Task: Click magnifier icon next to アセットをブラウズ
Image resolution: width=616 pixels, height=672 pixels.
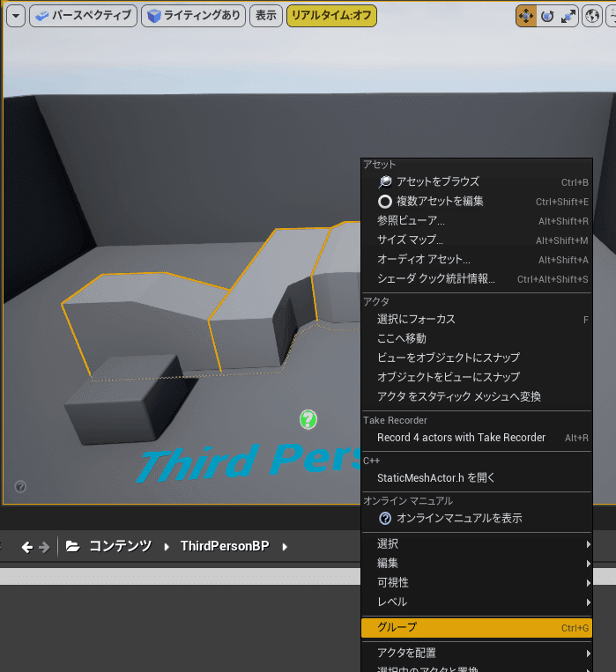Action: 385,181
